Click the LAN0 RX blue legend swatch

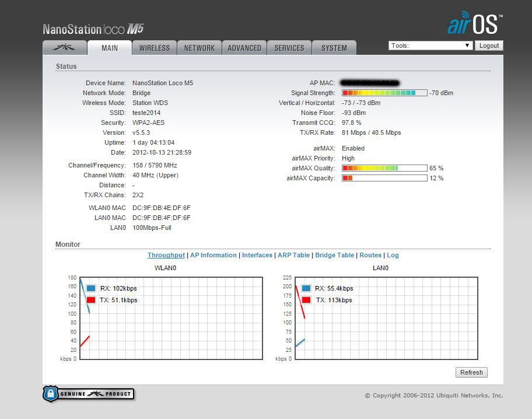pyautogui.click(x=306, y=288)
